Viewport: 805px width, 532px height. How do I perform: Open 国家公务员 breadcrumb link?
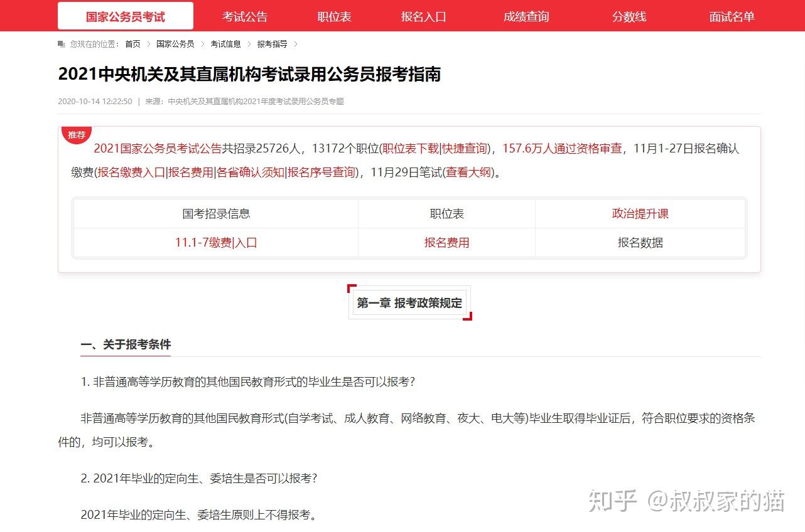pos(175,44)
